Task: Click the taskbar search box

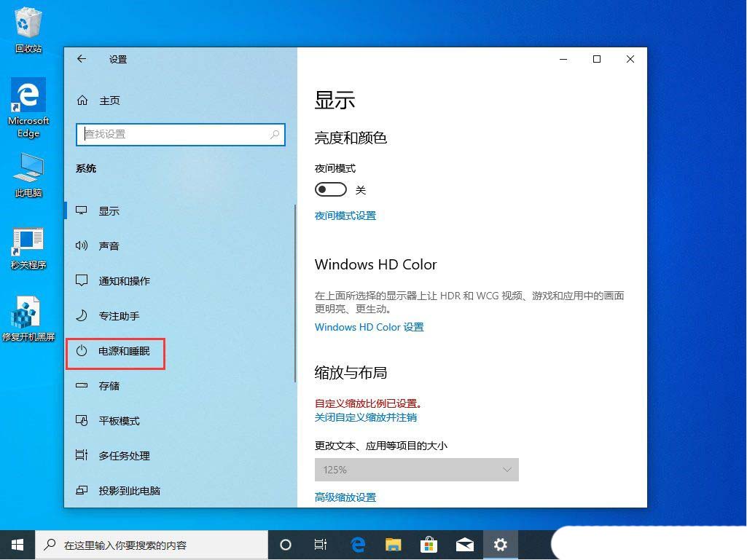Action: pyautogui.click(x=152, y=545)
